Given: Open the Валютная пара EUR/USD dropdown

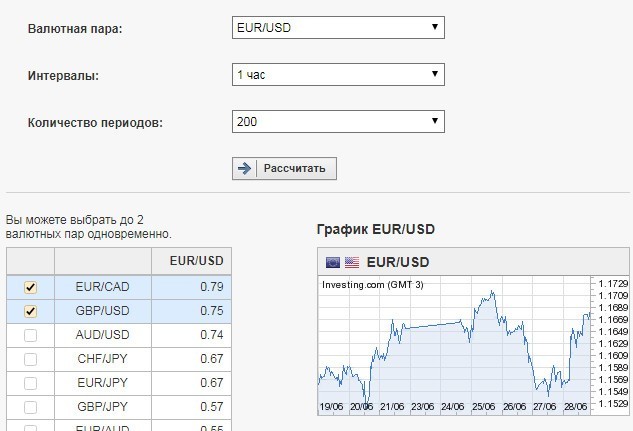Looking at the screenshot, I should tap(337, 27).
